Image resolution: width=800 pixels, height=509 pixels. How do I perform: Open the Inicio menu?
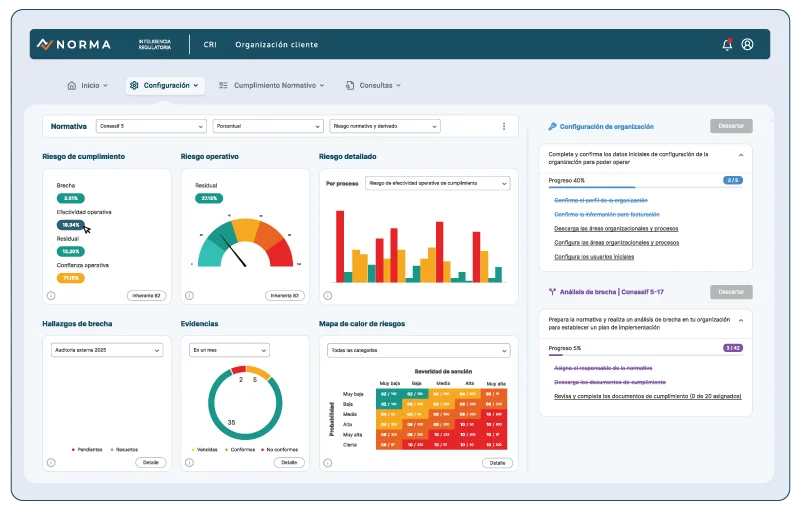point(88,85)
